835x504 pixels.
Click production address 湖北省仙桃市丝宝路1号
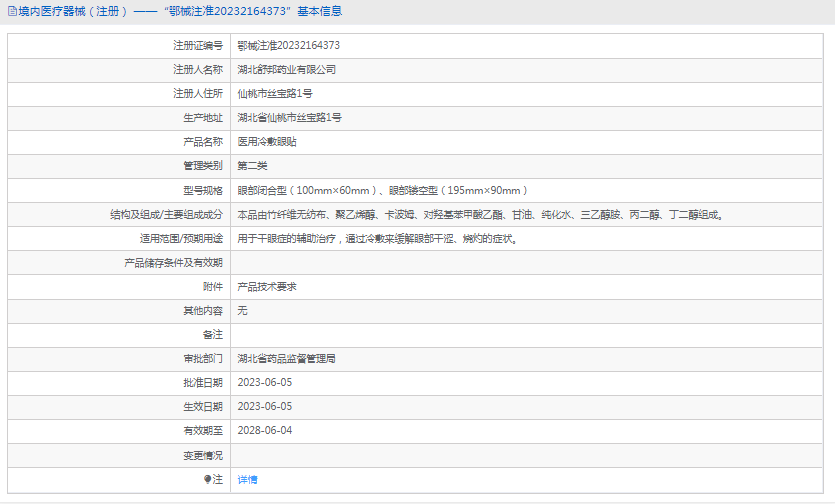pyautogui.click(x=289, y=118)
